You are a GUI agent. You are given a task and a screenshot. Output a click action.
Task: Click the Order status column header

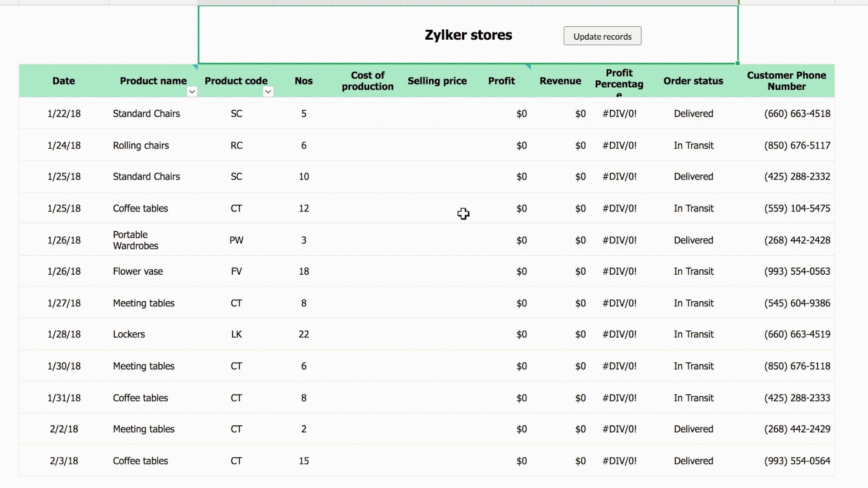(693, 81)
